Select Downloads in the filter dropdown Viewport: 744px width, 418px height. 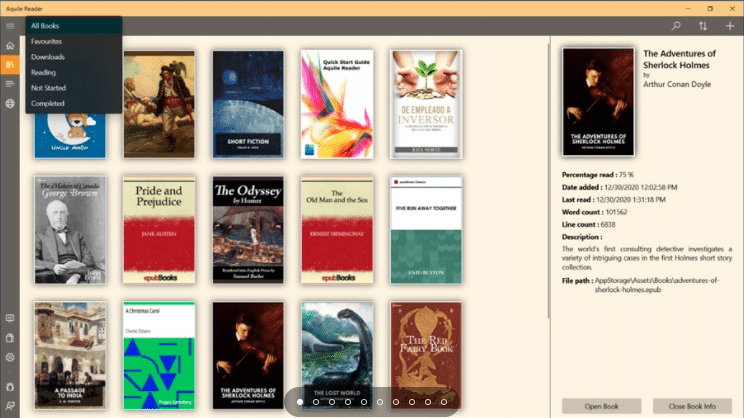click(x=47, y=57)
